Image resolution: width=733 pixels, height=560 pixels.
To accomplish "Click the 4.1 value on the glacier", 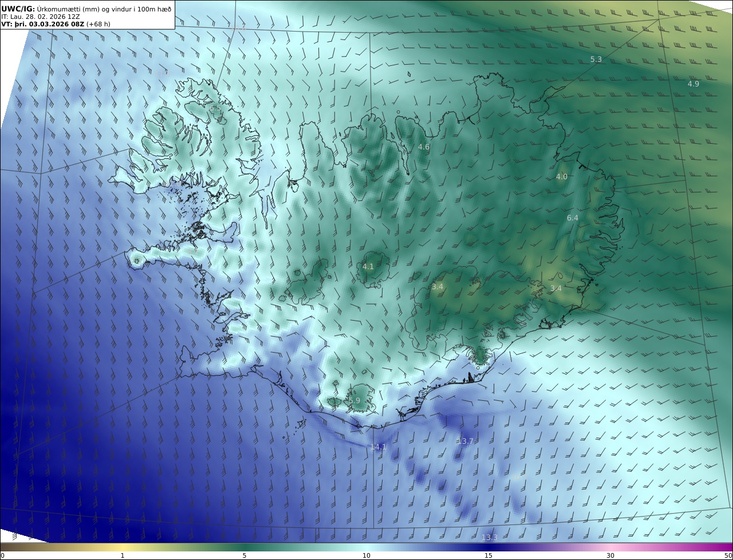I will [x=368, y=267].
